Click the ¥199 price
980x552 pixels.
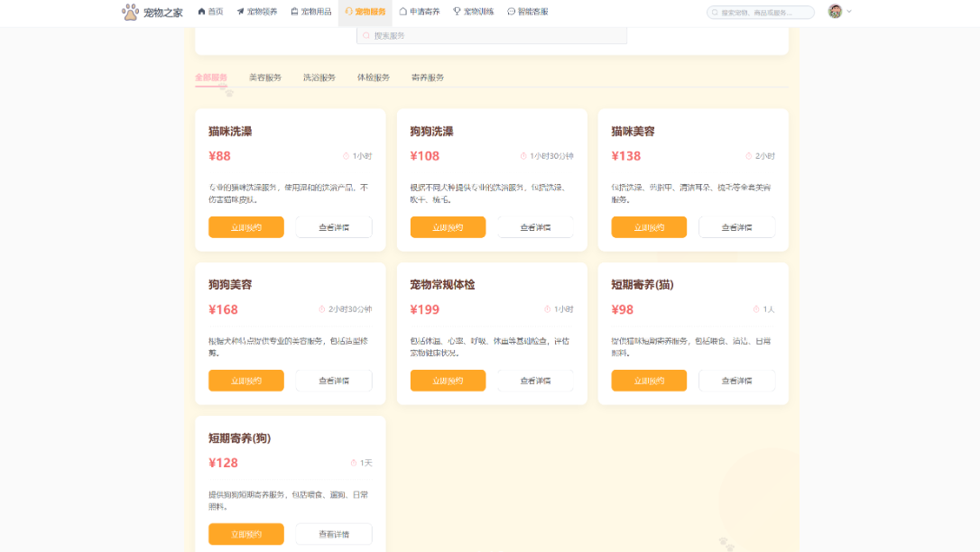coord(424,309)
